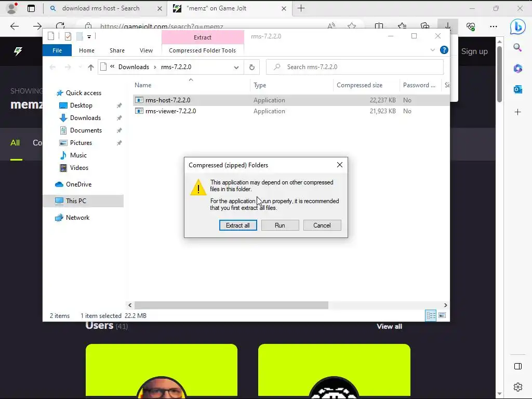Switch to large icons view
532x399 pixels.
(442, 315)
